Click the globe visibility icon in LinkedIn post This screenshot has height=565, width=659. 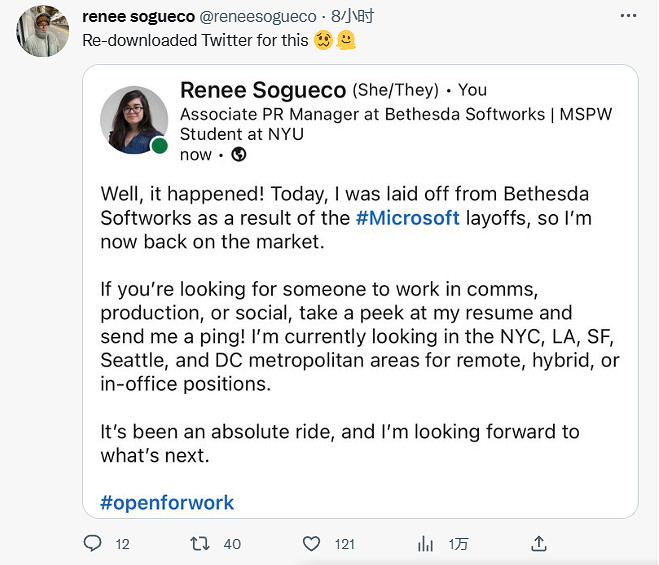tap(238, 155)
